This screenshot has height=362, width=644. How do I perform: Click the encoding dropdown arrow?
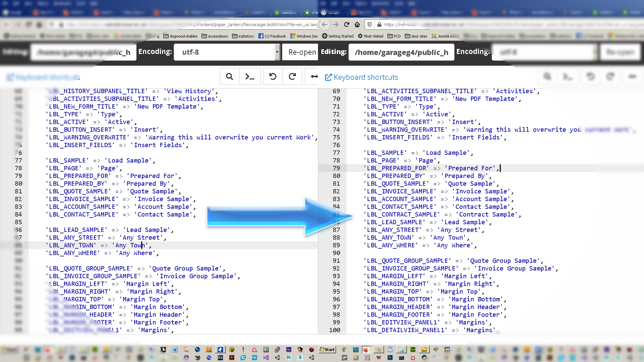tap(277, 52)
